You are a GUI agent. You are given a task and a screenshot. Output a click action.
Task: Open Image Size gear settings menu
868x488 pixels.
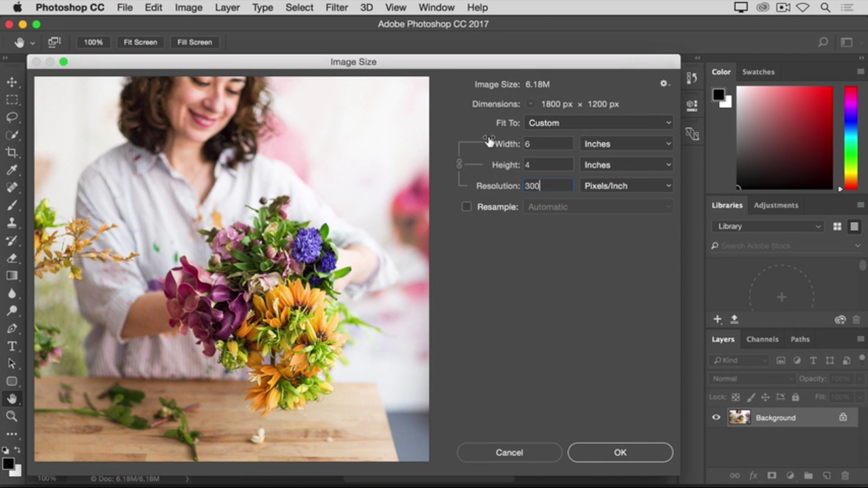[665, 84]
